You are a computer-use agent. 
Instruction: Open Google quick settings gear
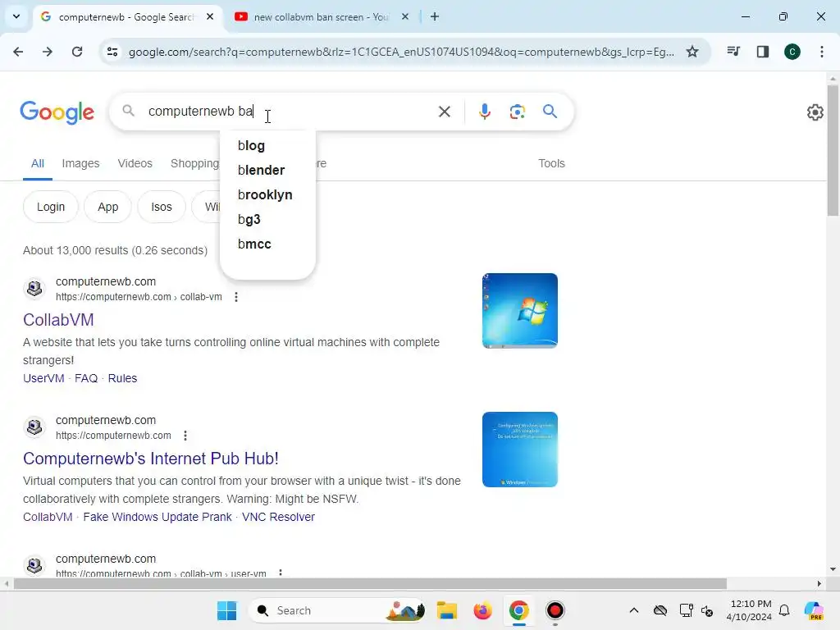click(x=815, y=112)
